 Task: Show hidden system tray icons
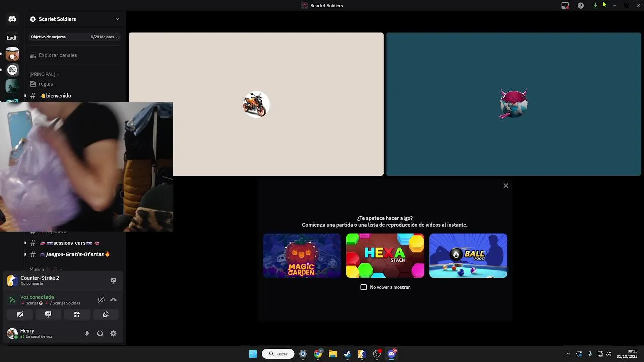pos(568,354)
